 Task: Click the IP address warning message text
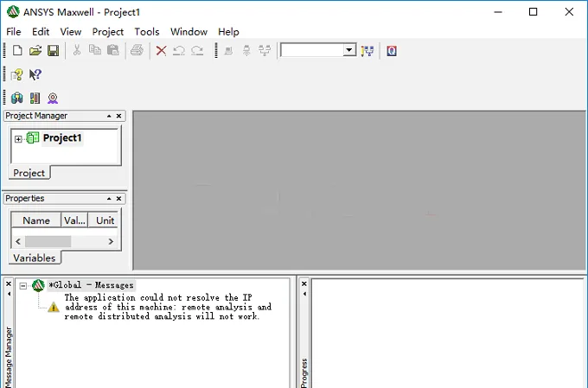click(168, 307)
